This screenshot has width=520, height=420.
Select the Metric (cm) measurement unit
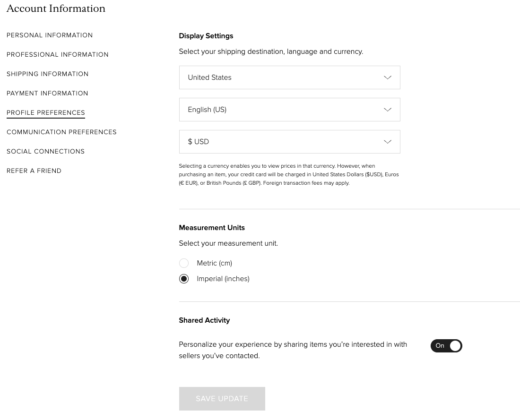coord(183,263)
